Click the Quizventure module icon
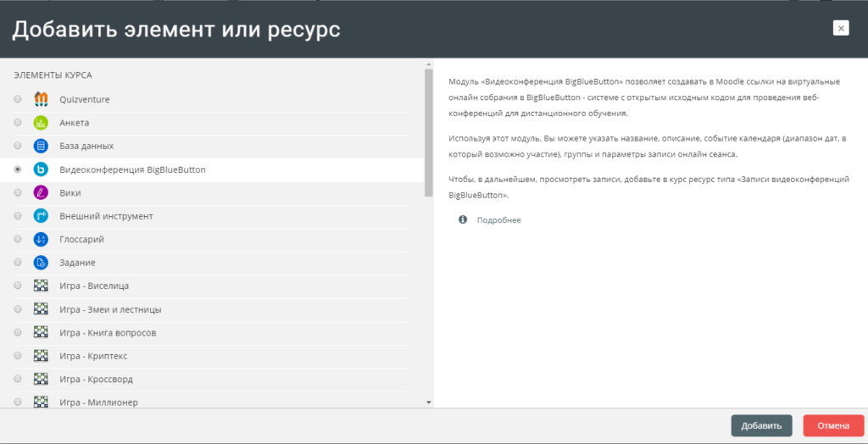This screenshot has height=444, width=868. point(41,100)
